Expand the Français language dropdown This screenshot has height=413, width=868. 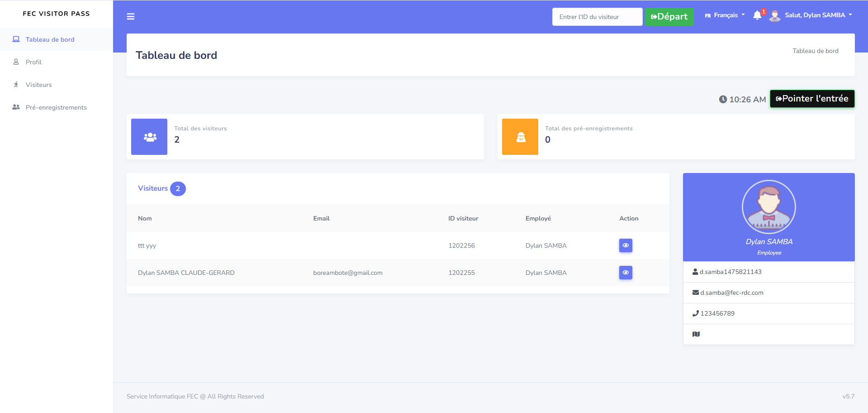[725, 15]
